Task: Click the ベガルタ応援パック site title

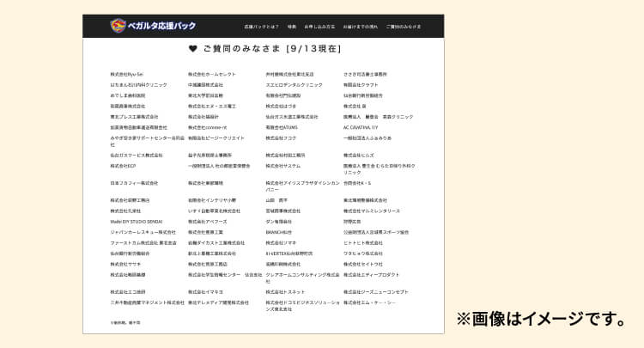Action: coord(161,26)
